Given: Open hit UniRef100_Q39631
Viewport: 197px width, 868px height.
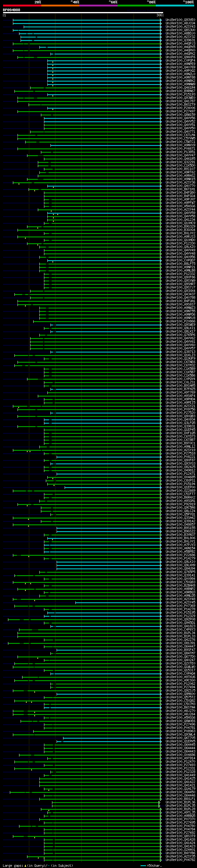Looking at the screenshot, I should [x=180, y=40].
